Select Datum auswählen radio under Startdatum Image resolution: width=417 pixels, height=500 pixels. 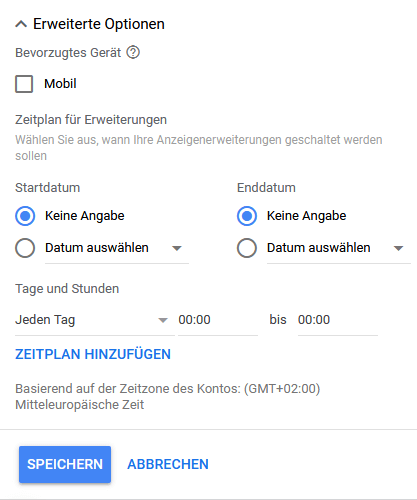[25, 248]
